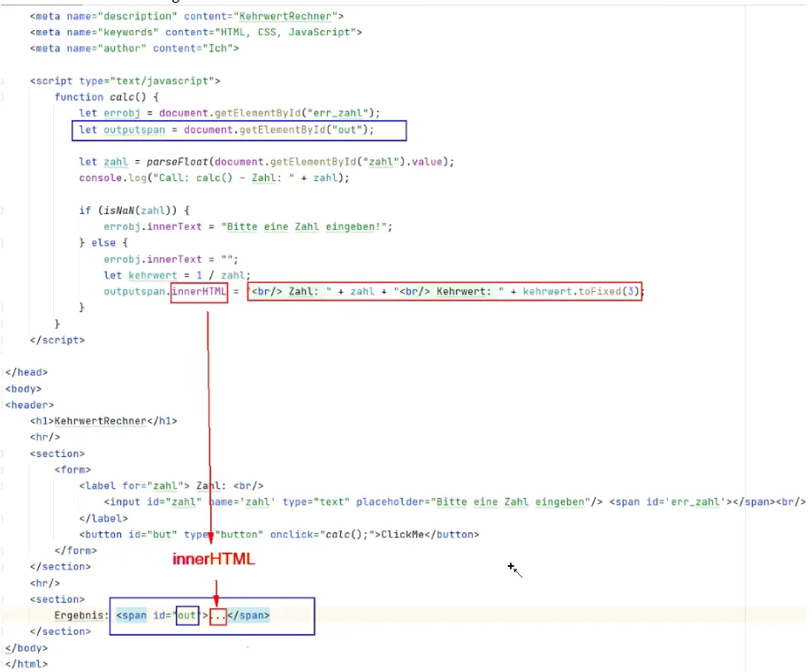Click the "err_zahl" string in getElementById call

coord(338,113)
